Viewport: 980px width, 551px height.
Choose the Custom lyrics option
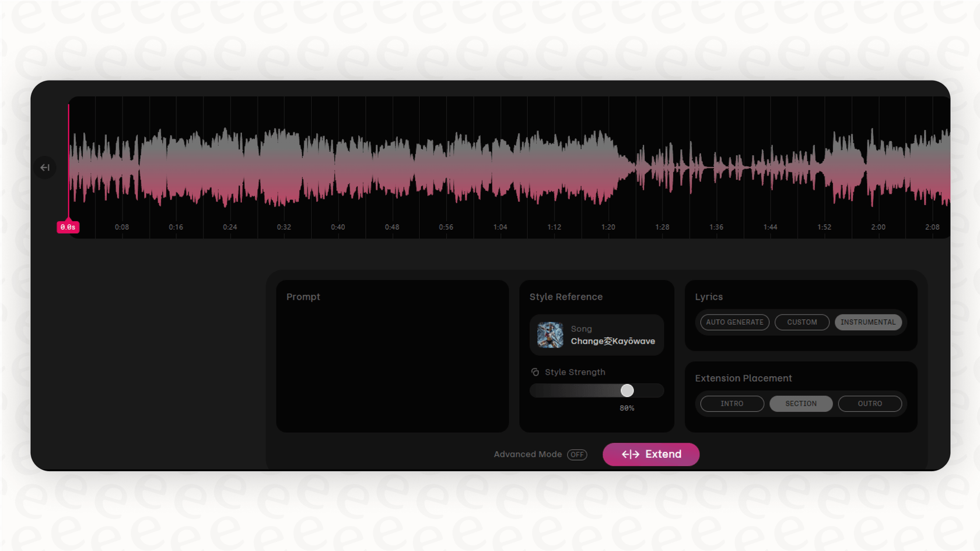click(801, 322)
